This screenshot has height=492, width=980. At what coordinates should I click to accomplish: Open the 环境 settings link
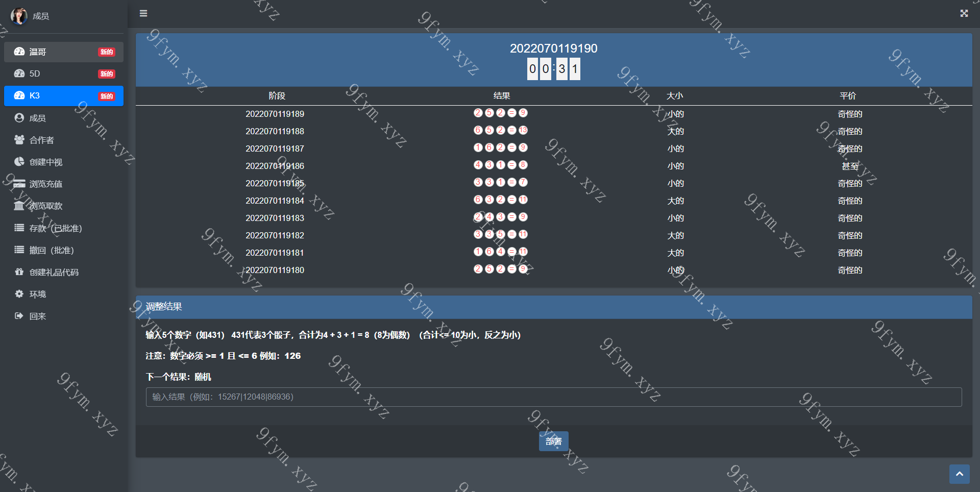[x=64, y=294]
